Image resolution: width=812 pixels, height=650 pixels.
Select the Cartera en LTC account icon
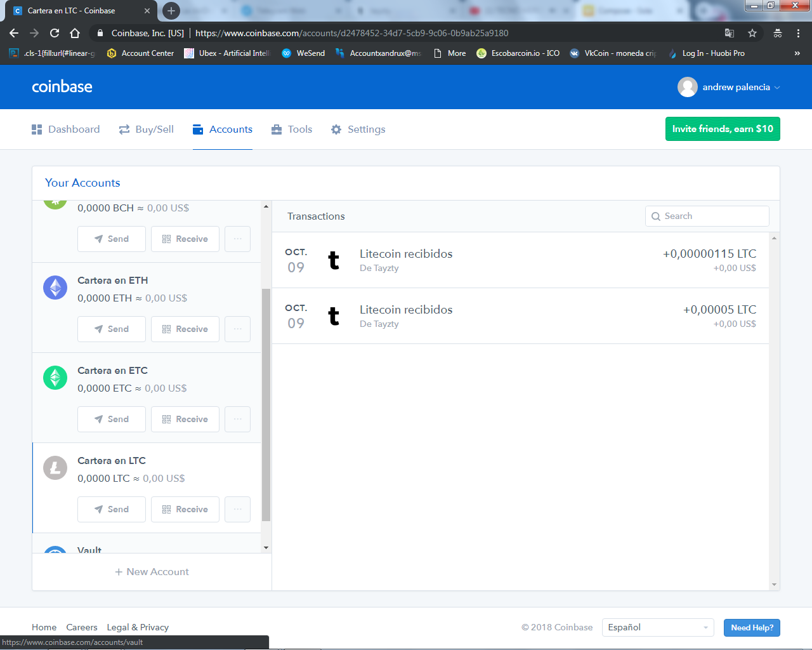[x=55, y=468]
